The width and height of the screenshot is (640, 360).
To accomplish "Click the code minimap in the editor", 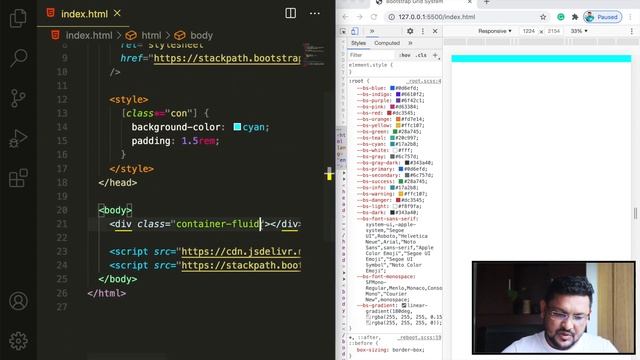I will coord(314,55).
